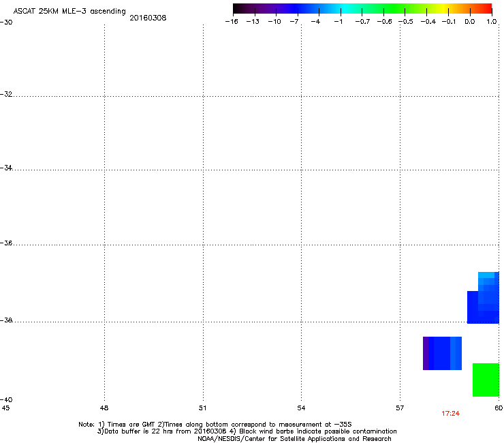Click longitude label 48 on the bottom axis

(104, 408)
